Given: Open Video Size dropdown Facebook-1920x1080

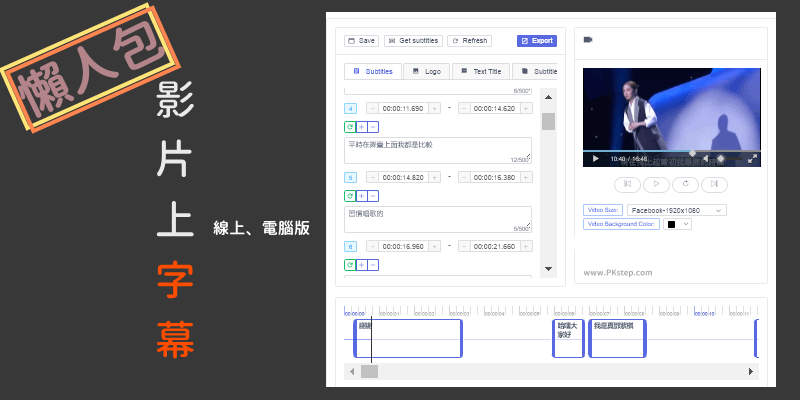Looking at the screenshot, I should 677,210.
